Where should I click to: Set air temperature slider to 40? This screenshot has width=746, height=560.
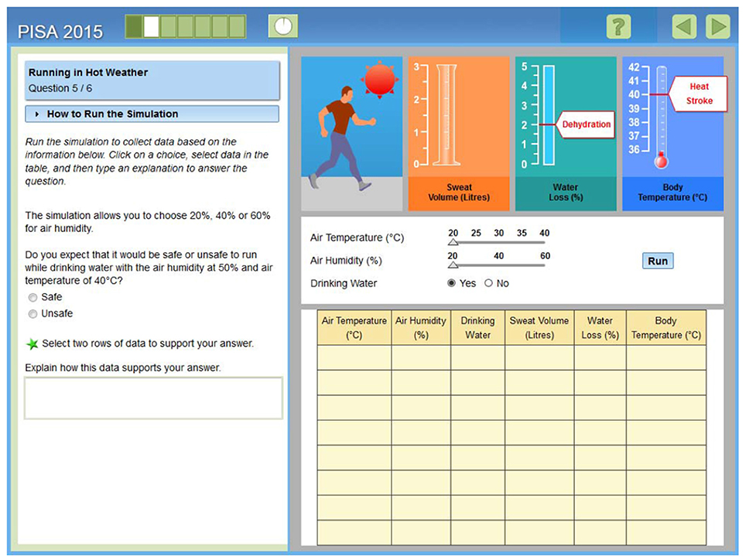(x=544, y=242)
